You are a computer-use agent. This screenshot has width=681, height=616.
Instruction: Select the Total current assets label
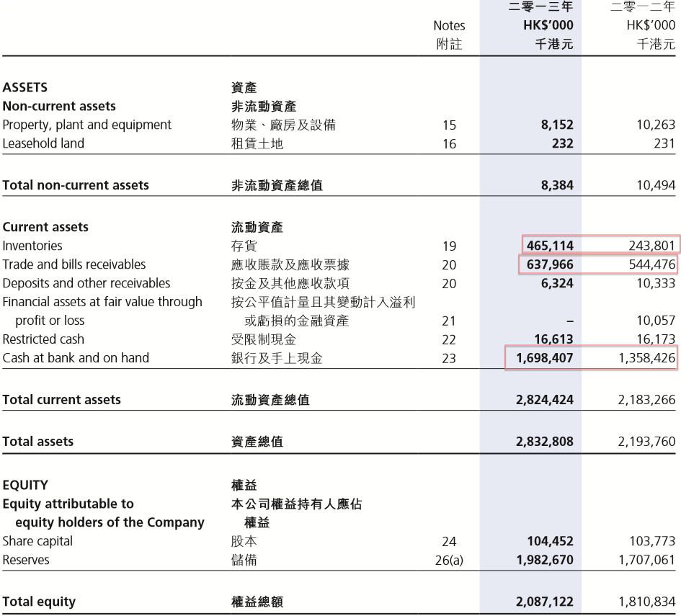point(61,400)
